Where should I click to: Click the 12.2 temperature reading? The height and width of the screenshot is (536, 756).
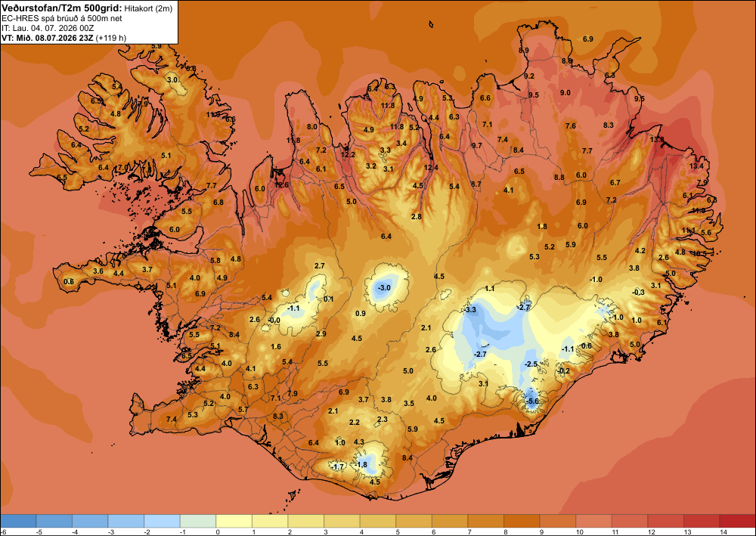[348, 155]
